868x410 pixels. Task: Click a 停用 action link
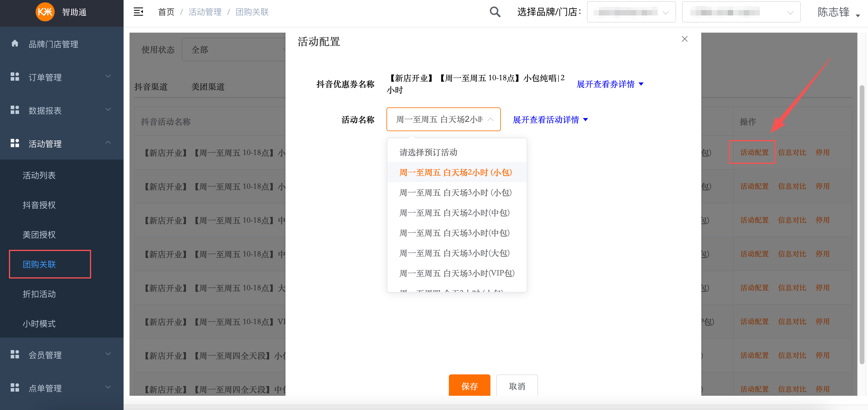point(822,152)
